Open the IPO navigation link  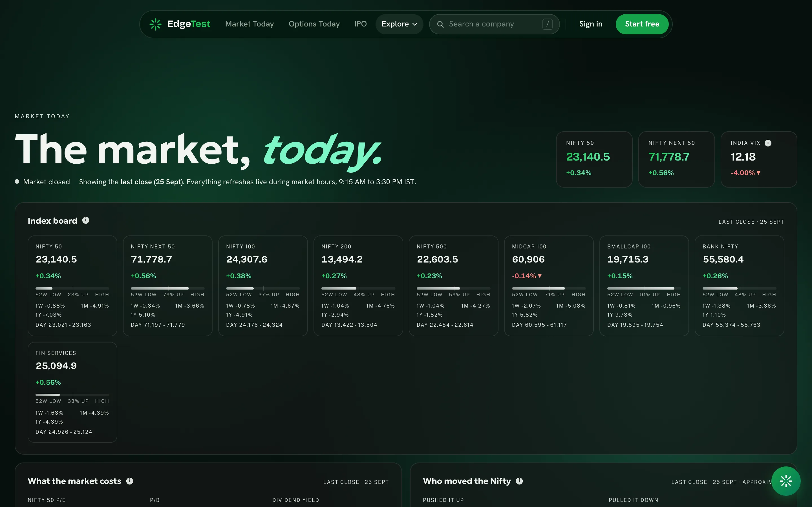[x=360, y=24]
